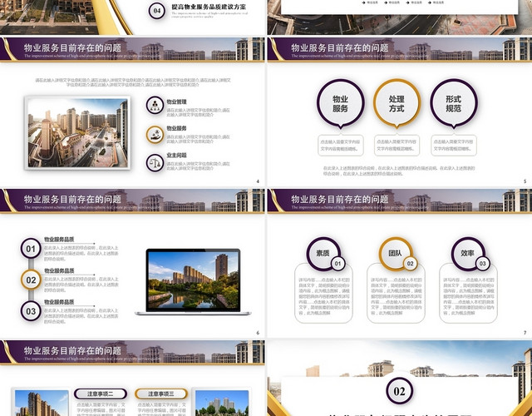The width and height of the screenshot is (532, 416).
Task: Select the 注意事项二 pill label
Action: coord(101,394)
